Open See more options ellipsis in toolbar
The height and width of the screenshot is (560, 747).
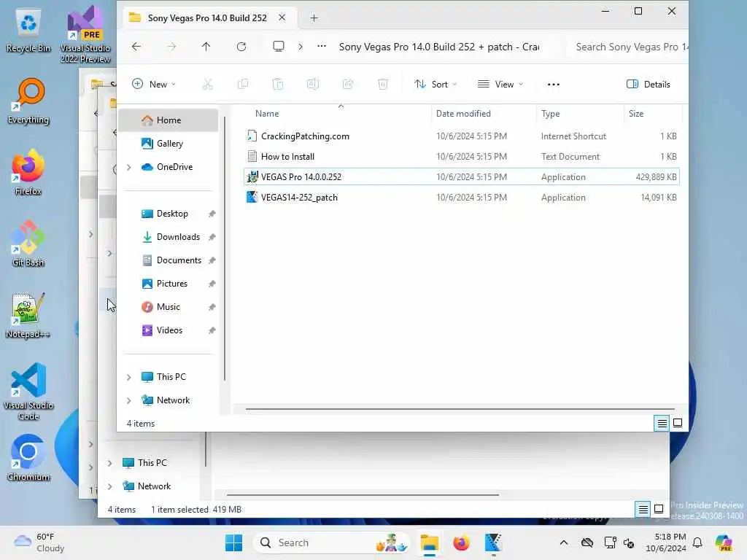[554, 85]
